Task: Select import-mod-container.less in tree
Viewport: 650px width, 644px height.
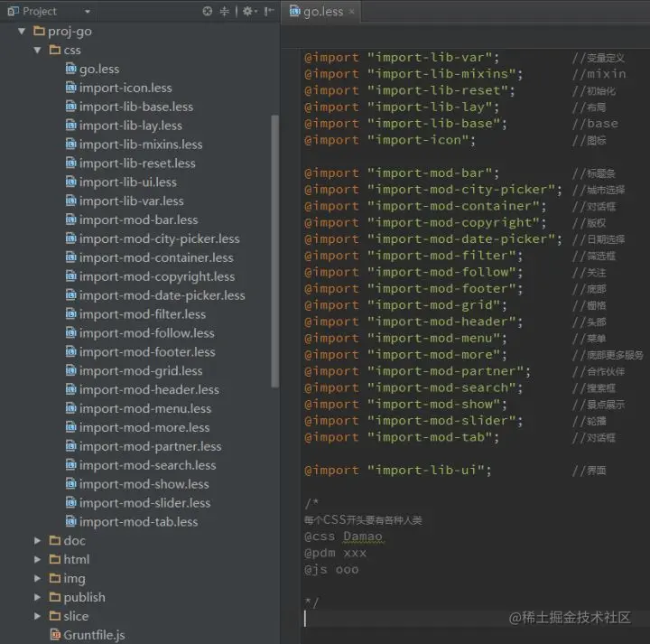Action: tap(156, 257)
